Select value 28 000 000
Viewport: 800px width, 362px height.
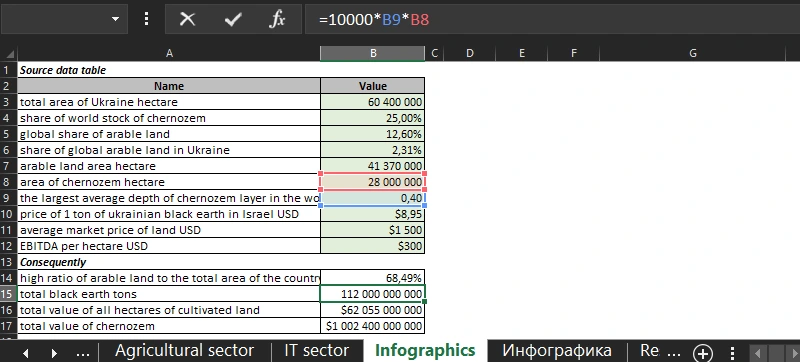point(372,182)
